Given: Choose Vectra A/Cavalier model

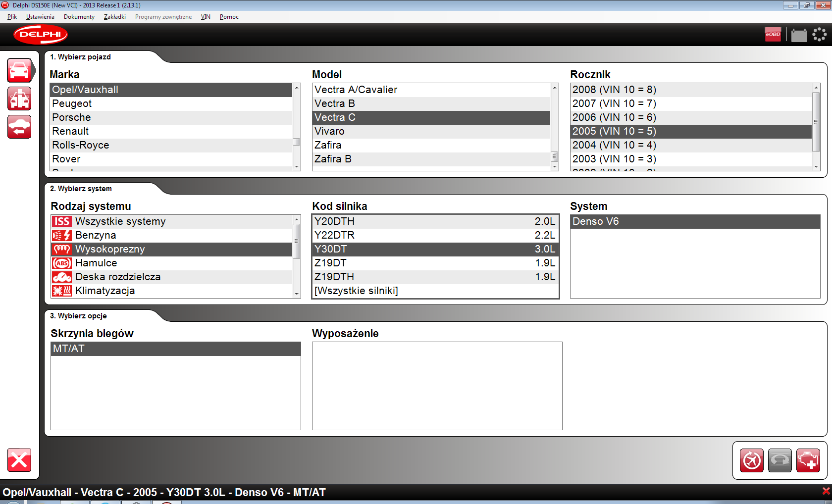Looking at the screenshot, I should 431,90.
